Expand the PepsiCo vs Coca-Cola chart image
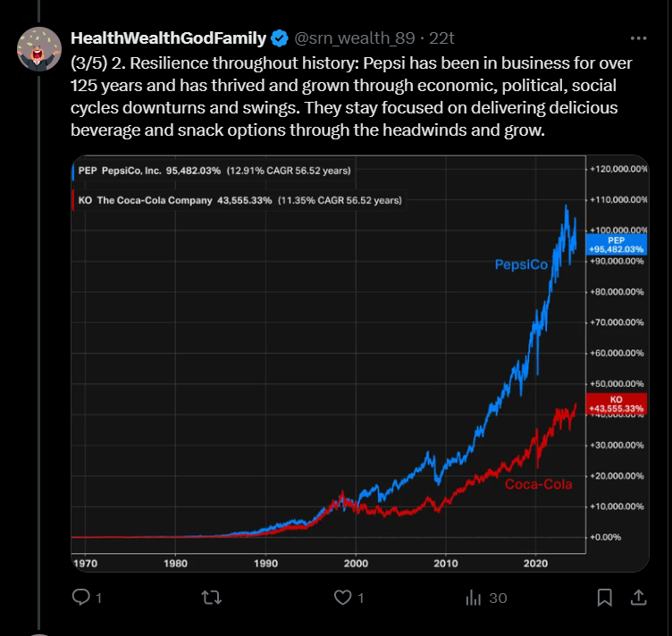The image size is (672, 636). [x=359, y=364]
